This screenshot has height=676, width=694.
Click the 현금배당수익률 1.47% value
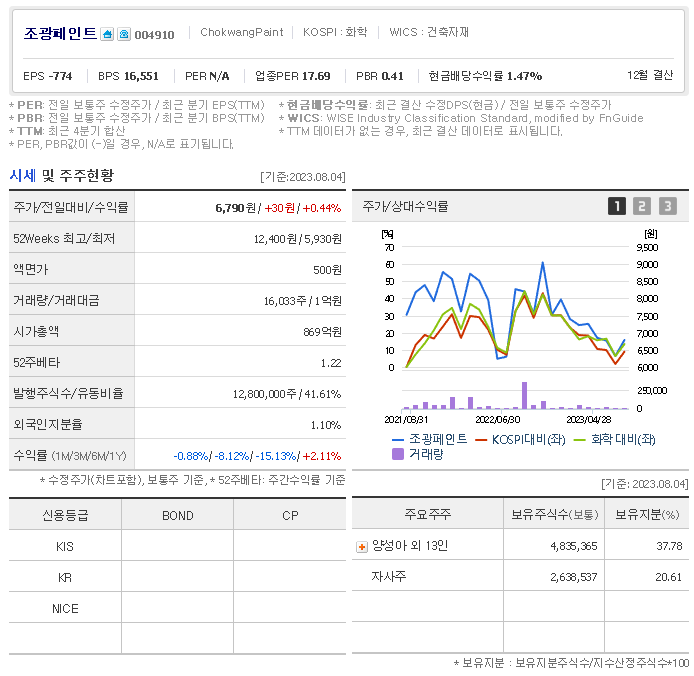[x=485, y=76]
